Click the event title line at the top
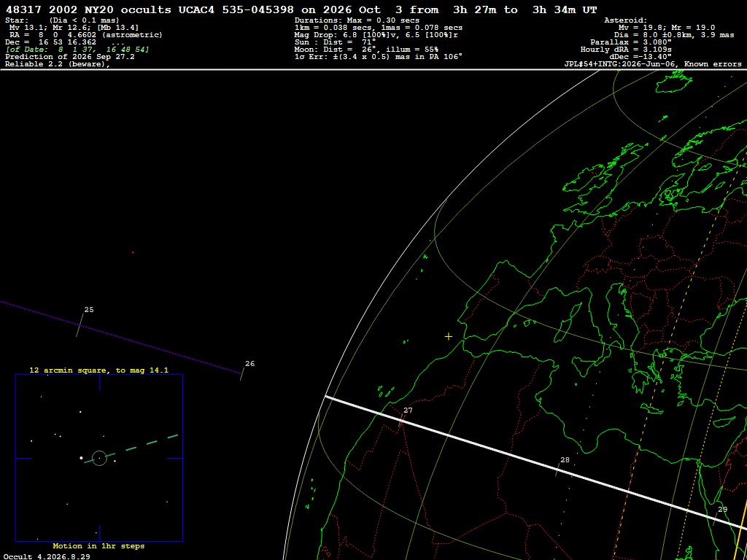 [301, 9]
